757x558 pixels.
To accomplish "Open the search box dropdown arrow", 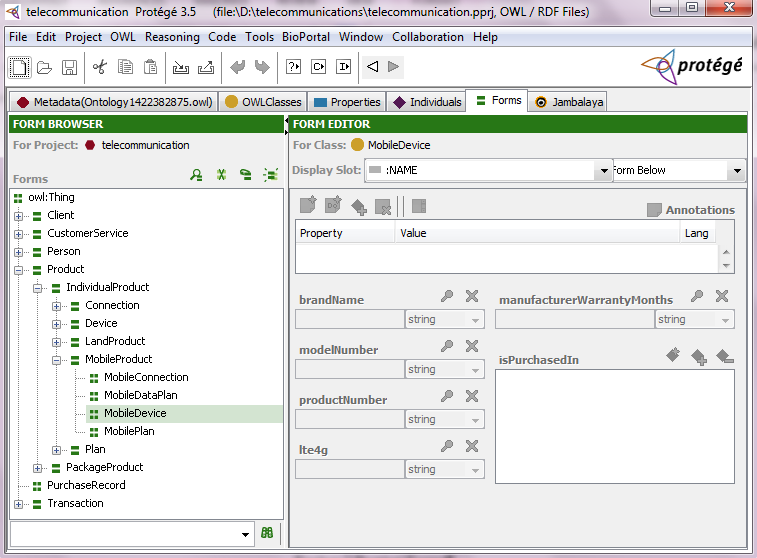I will 245,534.
